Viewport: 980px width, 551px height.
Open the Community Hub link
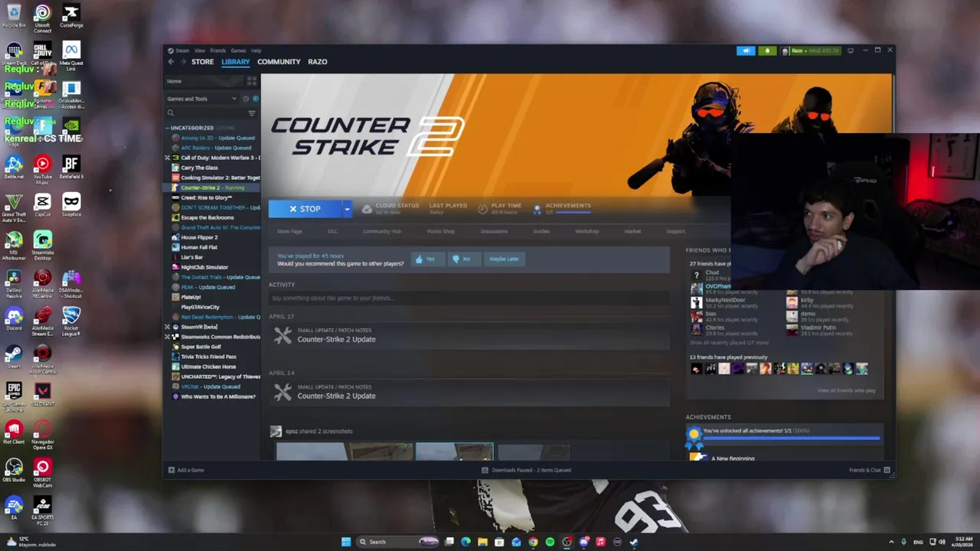381,231
